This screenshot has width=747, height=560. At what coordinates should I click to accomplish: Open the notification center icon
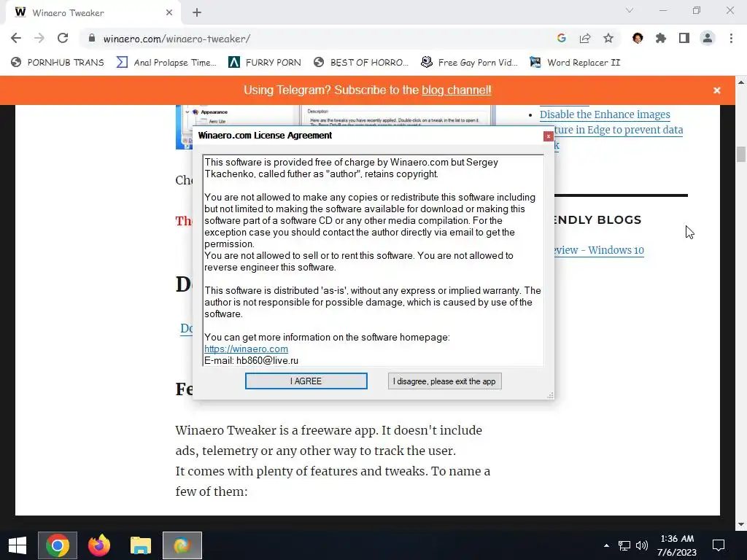tap(719, 545)
